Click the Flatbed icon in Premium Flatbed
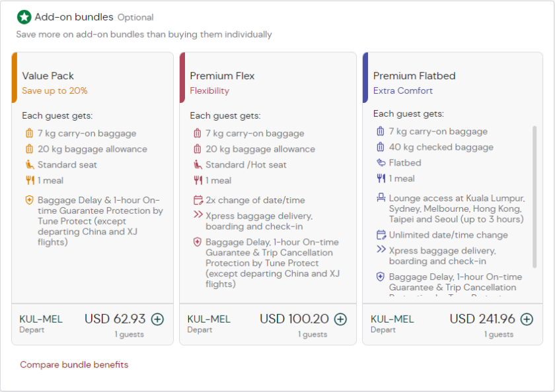This screenshot has width=555, height=392. pos(381,163)
